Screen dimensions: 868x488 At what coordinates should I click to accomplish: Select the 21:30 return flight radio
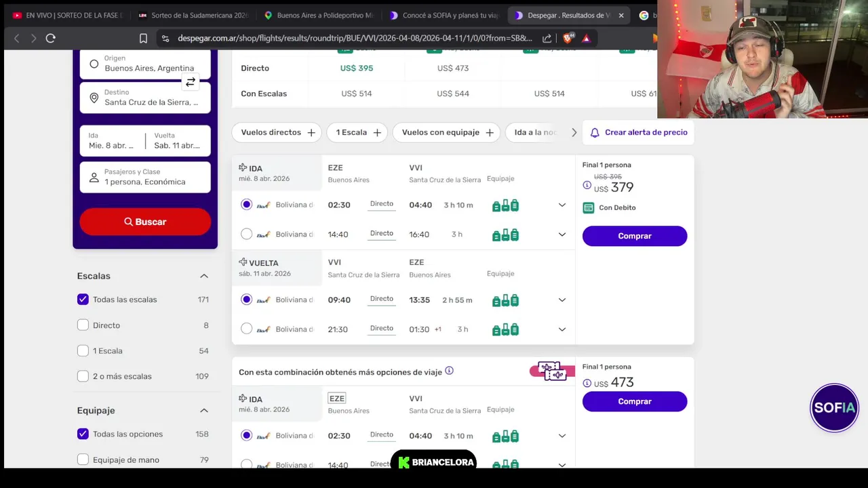(x=246, y=329)
